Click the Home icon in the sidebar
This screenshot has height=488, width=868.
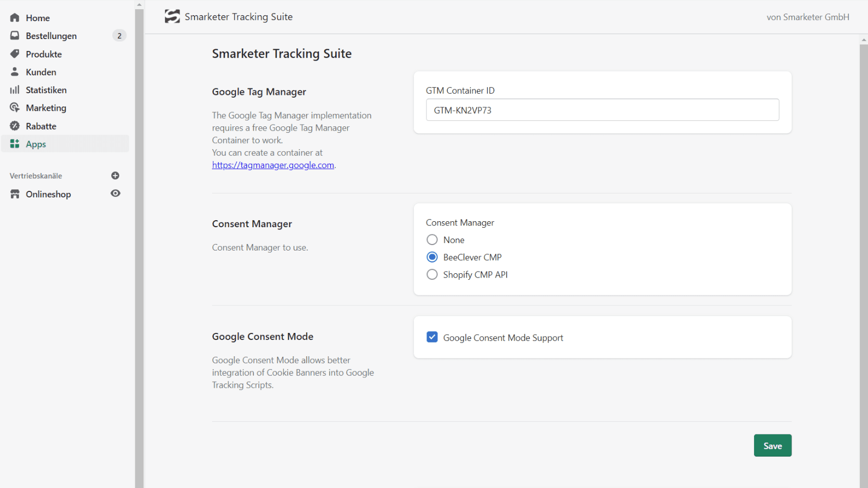tap(15, 17)
